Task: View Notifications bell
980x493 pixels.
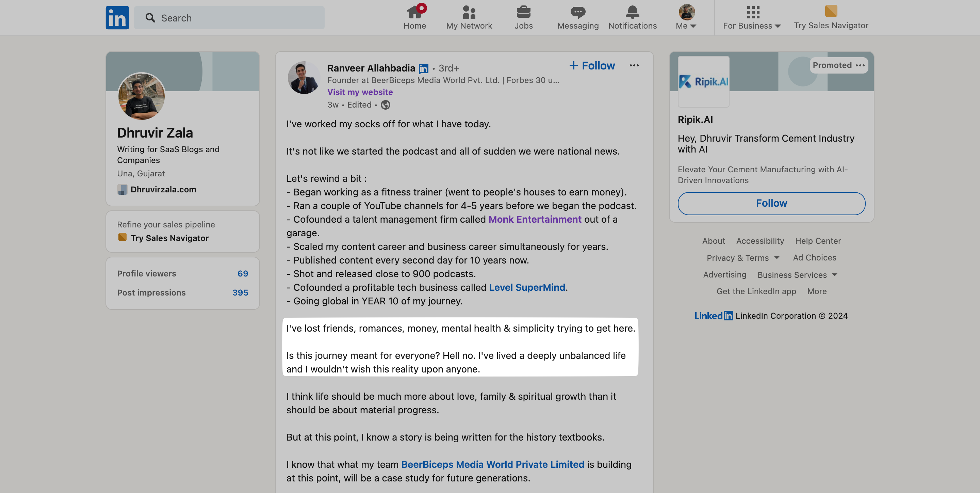Action: click(x=632, y=17)
